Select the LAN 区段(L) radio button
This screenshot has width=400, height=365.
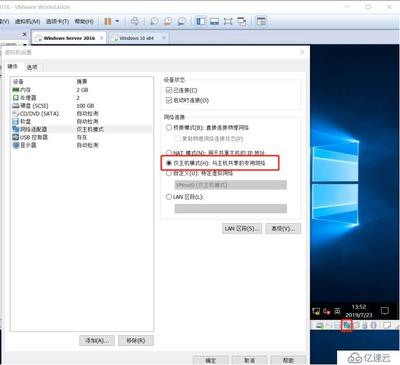(169, 197)
